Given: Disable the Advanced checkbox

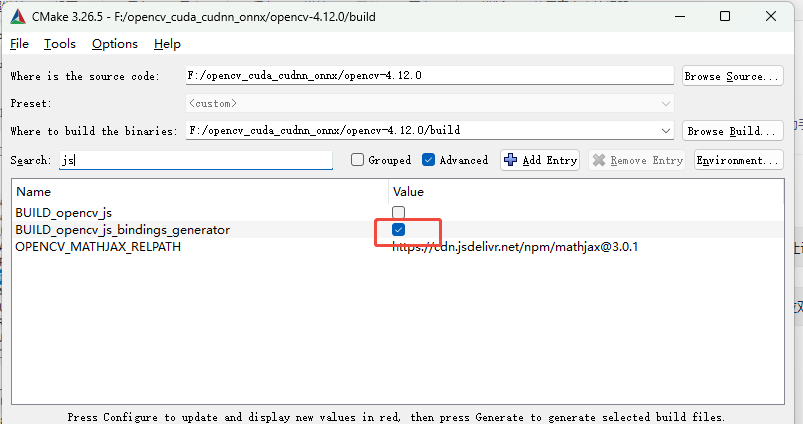Looking at the screenshot, I should point(429,160).
